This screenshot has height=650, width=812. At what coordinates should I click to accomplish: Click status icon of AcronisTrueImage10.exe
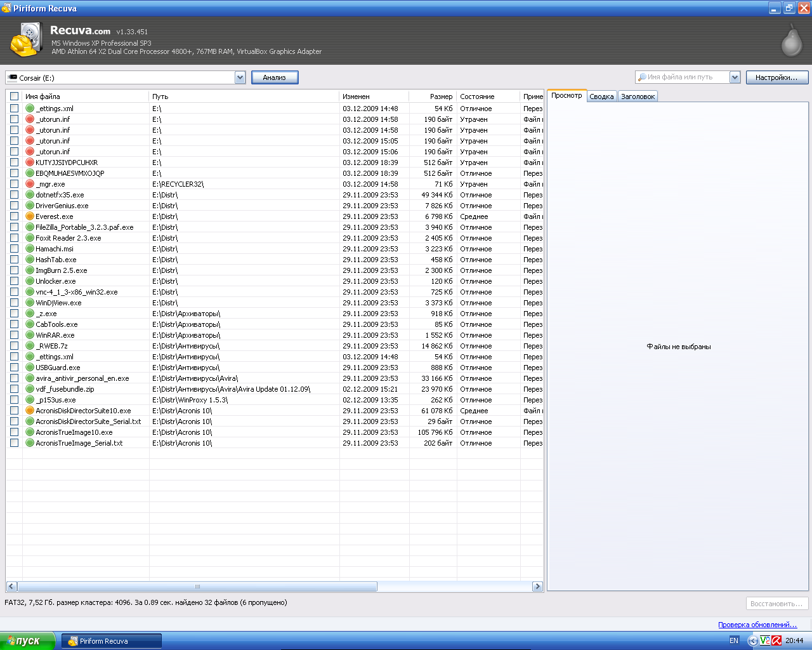coord(30,432)
